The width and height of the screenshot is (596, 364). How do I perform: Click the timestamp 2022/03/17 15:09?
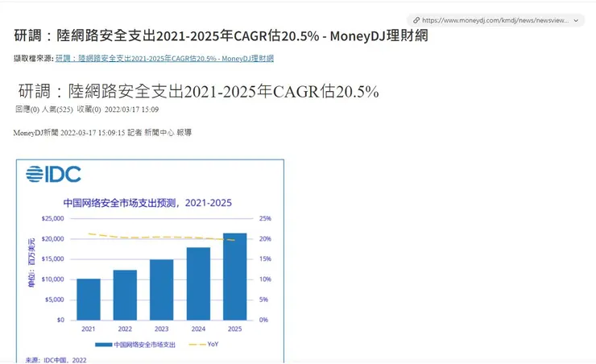tap(131, 110)
